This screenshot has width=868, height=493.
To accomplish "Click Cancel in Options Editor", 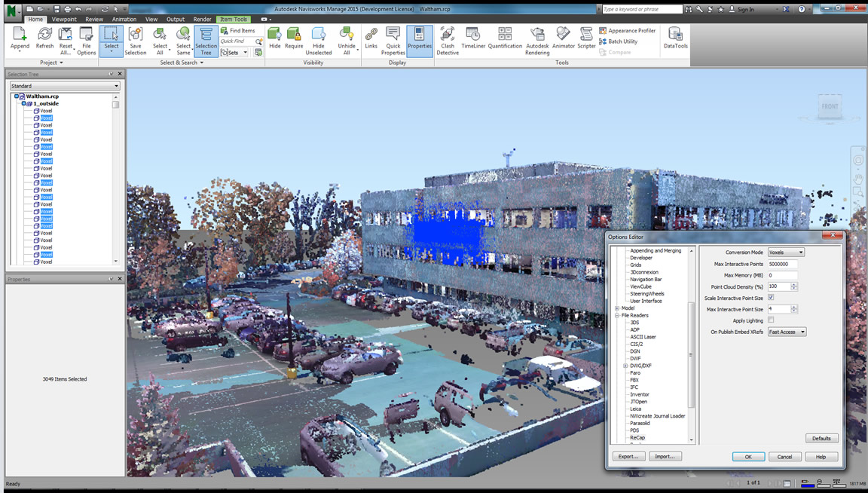I will tap(784, 457).
